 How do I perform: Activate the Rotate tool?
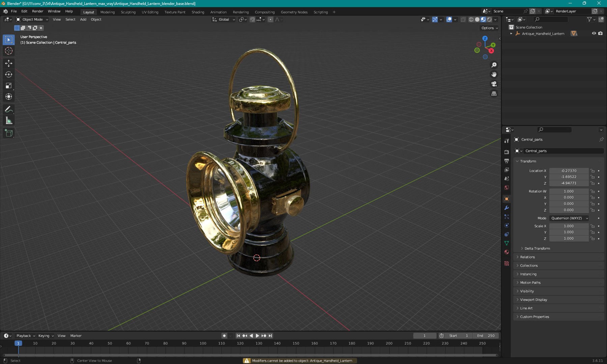pos(9,74)
